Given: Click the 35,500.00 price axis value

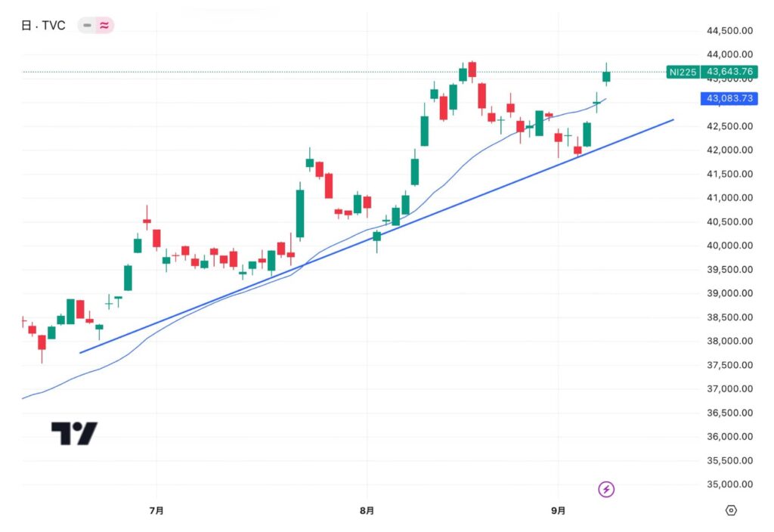Looking at the screenshot, I should pyautogui.click(x=729, y=460).
